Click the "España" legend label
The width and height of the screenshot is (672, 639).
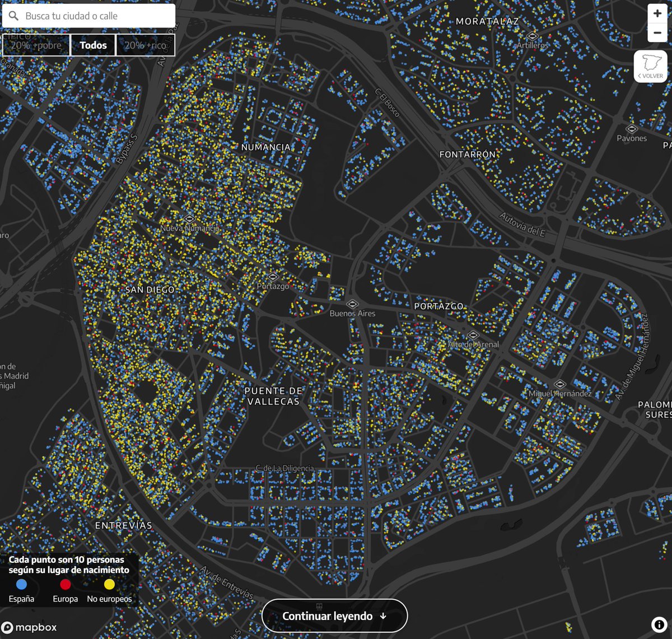[x=21, y=599]
